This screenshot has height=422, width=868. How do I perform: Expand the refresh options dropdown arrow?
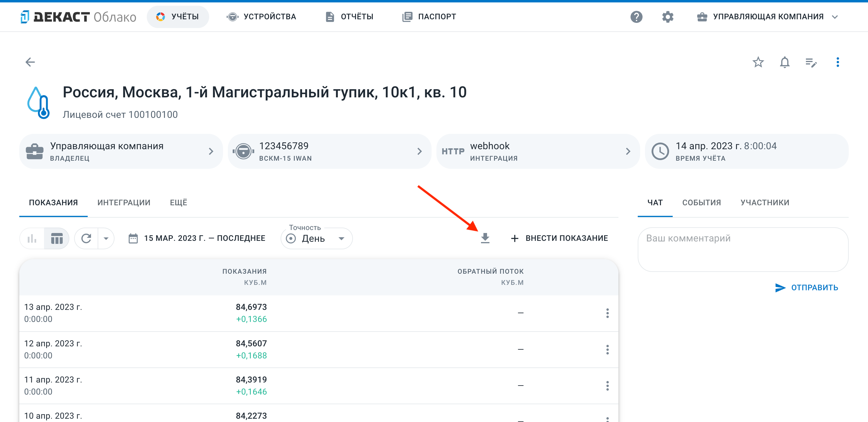click(x=106, y=238)
